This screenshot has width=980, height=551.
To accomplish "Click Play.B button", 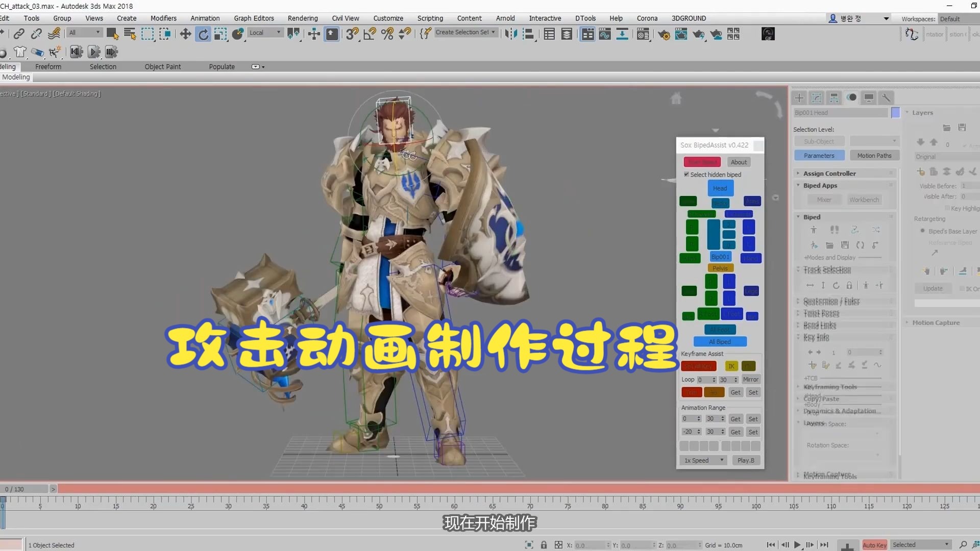I will [746, 460].
